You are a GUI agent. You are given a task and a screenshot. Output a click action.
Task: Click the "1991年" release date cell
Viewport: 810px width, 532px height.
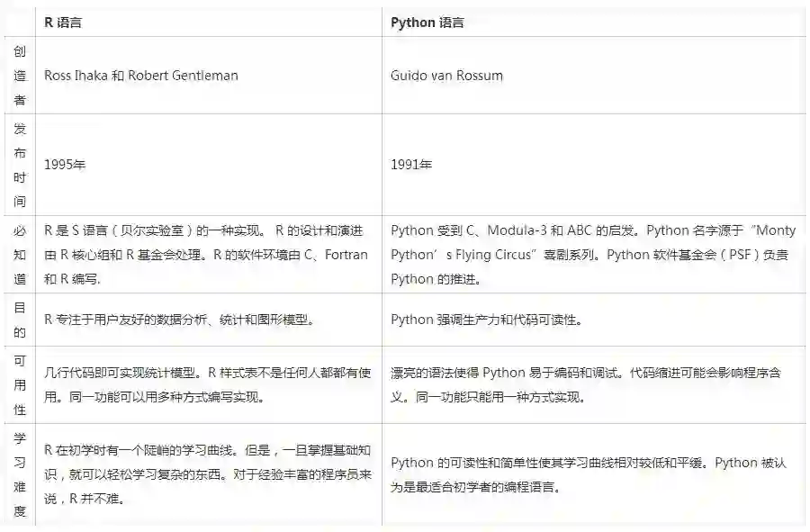(411, 165)
